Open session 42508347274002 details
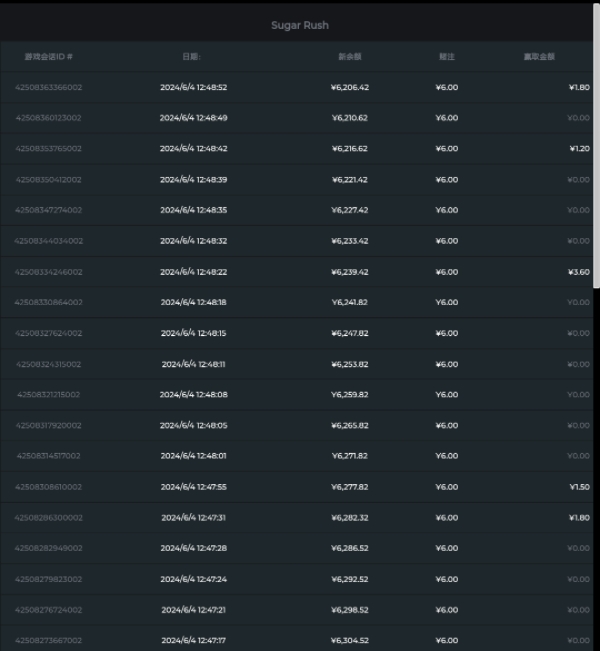600x651 pixels. coord(48,210)
